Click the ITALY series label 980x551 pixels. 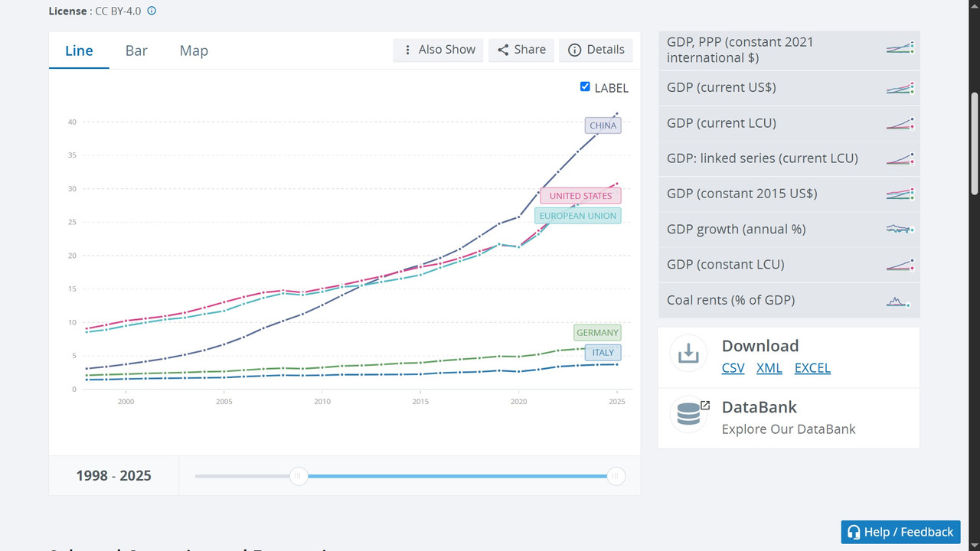pyautogui.click(x=603, y=353)
